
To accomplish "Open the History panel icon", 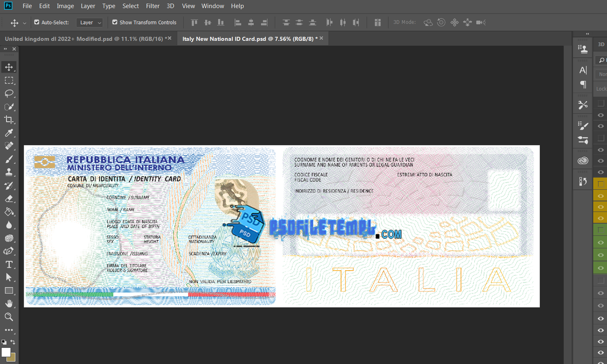I will (583, 181).
